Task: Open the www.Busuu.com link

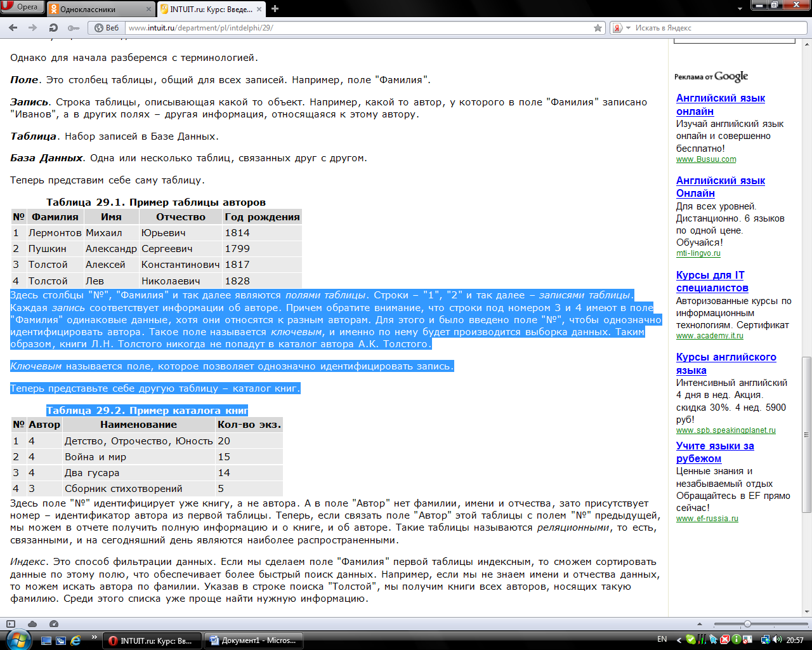Action: point(706,159)
